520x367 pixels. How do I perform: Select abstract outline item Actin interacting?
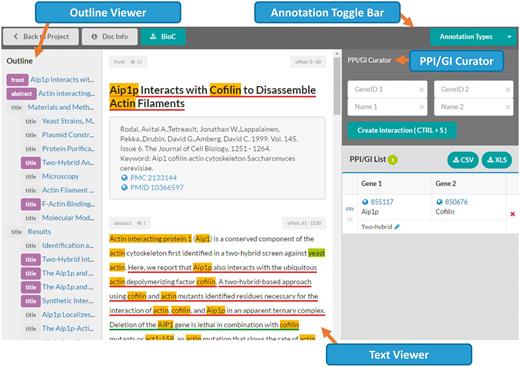pos(66,93)
